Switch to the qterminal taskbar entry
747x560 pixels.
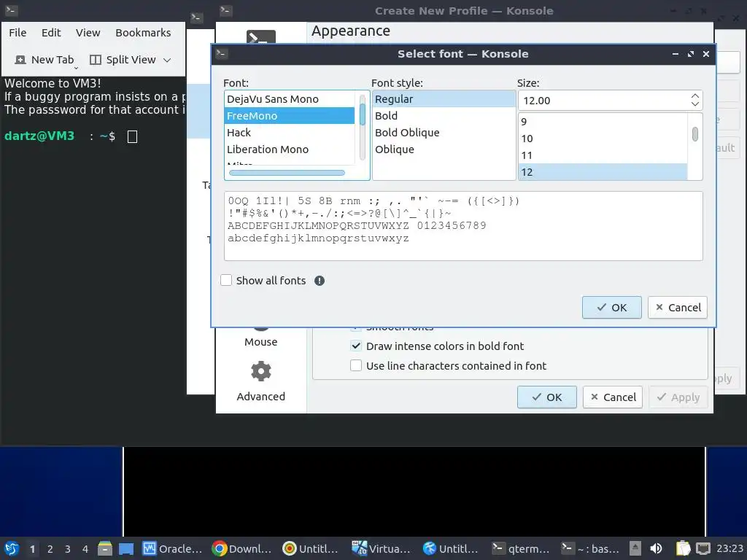tap(521, 548)
